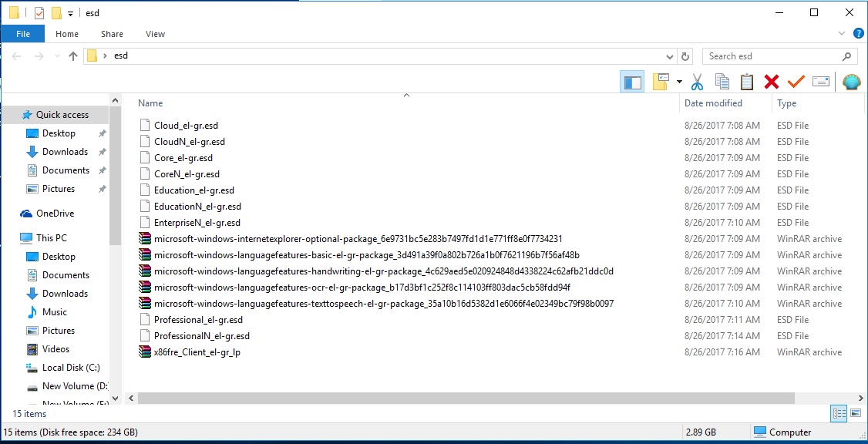This screenshot has width=868, height=444.
Task: Click WinRAR icon of internetexplorer-optional-package archive
Action: point(144,239)
